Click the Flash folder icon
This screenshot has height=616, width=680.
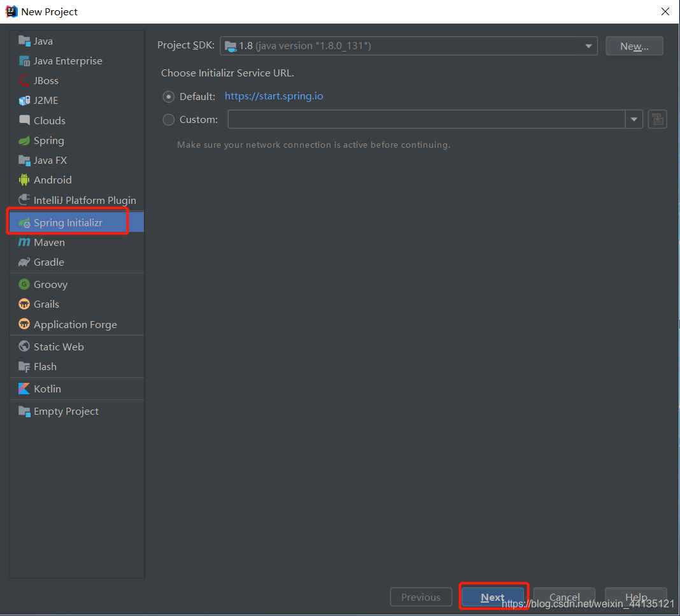[24, 366]
